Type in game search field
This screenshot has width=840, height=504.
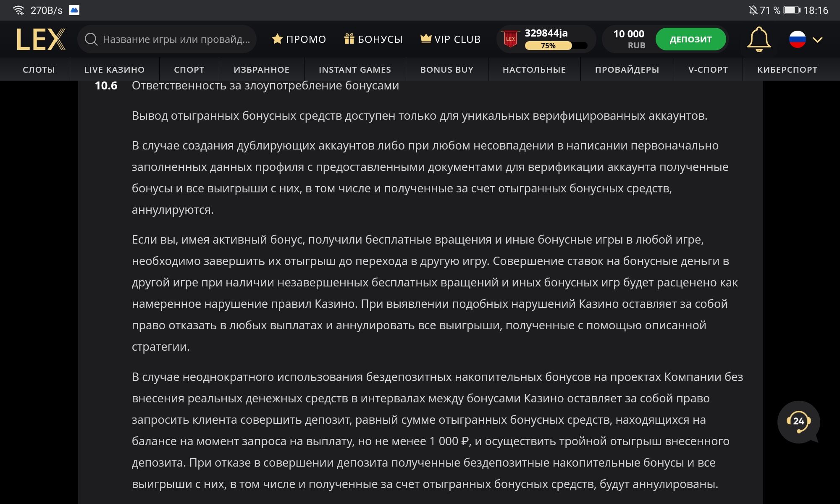(176, 39)
